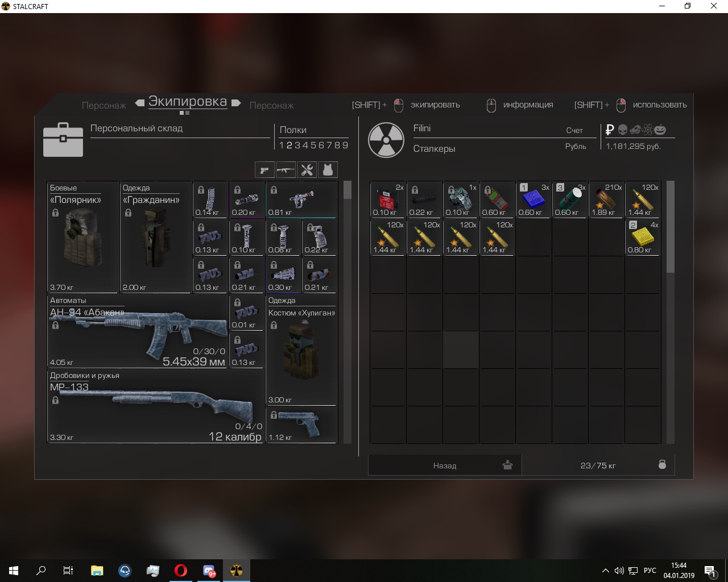
Task: Click the storage chest icon beside Назад
Action: [507, 465]
